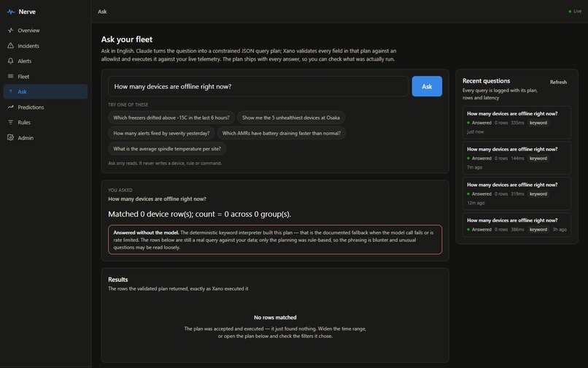Screen dimensions: 588x368
Task: Click the blue Ask button
Action: [427, 86]
